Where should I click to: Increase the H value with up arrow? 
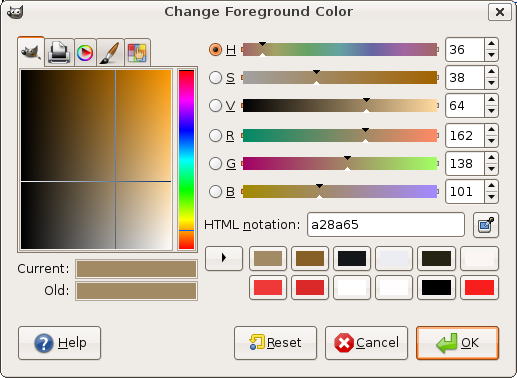(x=491, y=44)
